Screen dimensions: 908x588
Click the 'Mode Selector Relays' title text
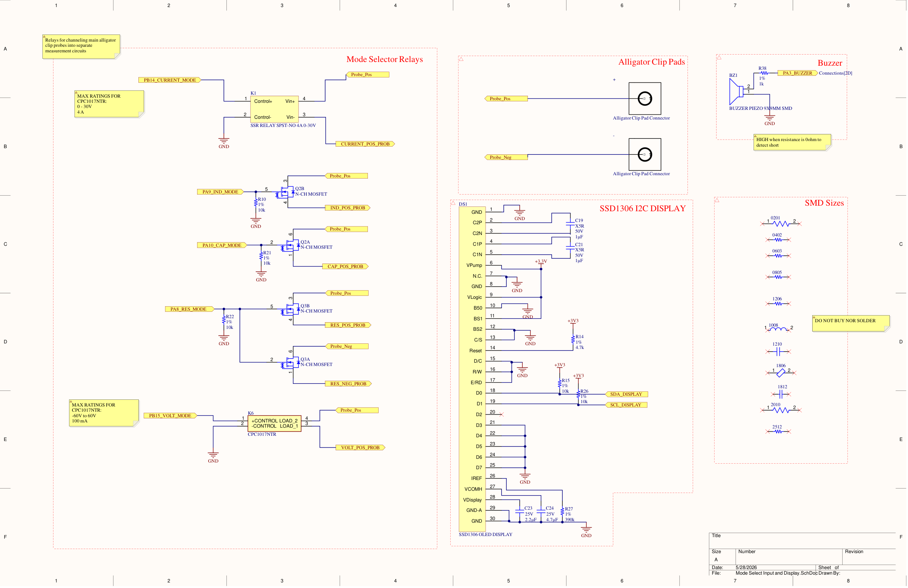coord(385,59)
